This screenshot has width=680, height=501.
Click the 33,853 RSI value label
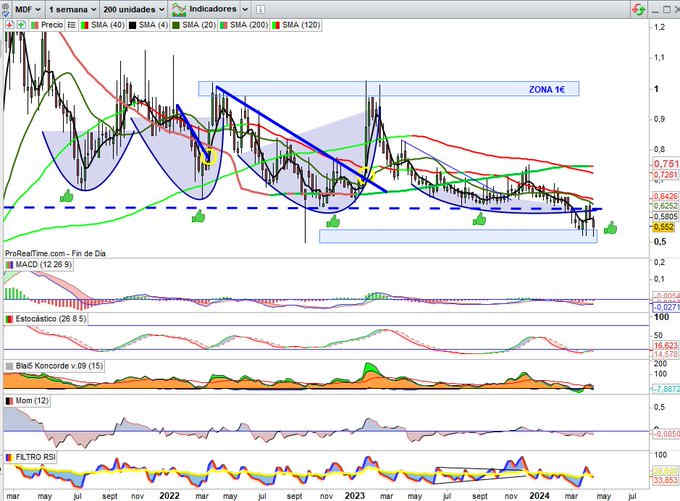666,480
